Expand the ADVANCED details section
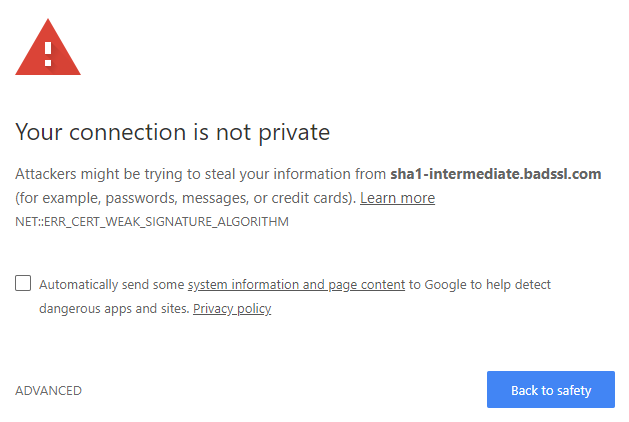This screenshot has height=422, width=629. [49, 390]
